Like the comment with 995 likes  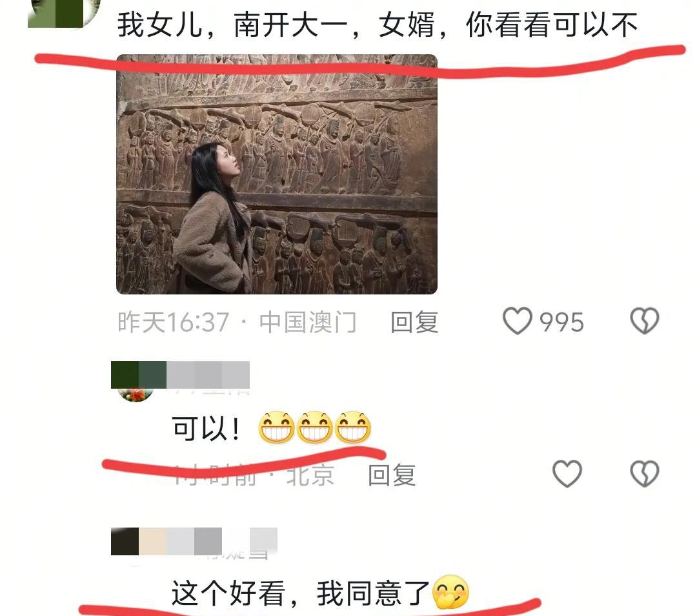(x=517, y=321)
